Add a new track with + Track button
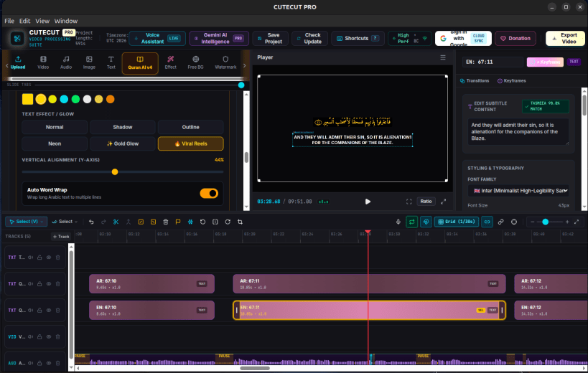588x373 pixels. (61, 236)
